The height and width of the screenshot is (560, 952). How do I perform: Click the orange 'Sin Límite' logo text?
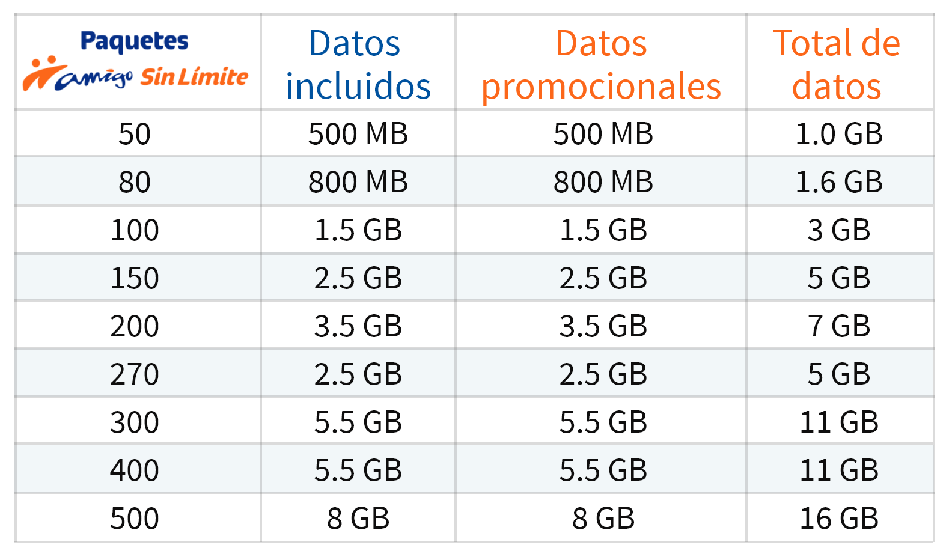[194, 77]
